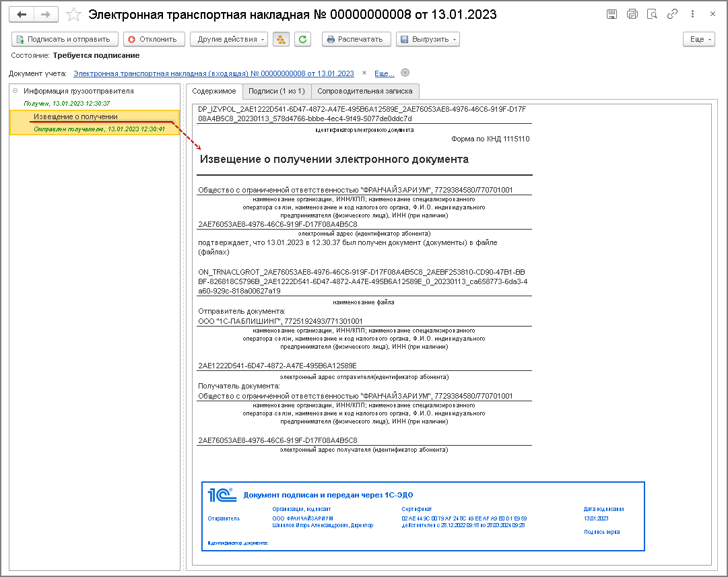
Task: Copy link with the chain icon
Action: point(672,14)
